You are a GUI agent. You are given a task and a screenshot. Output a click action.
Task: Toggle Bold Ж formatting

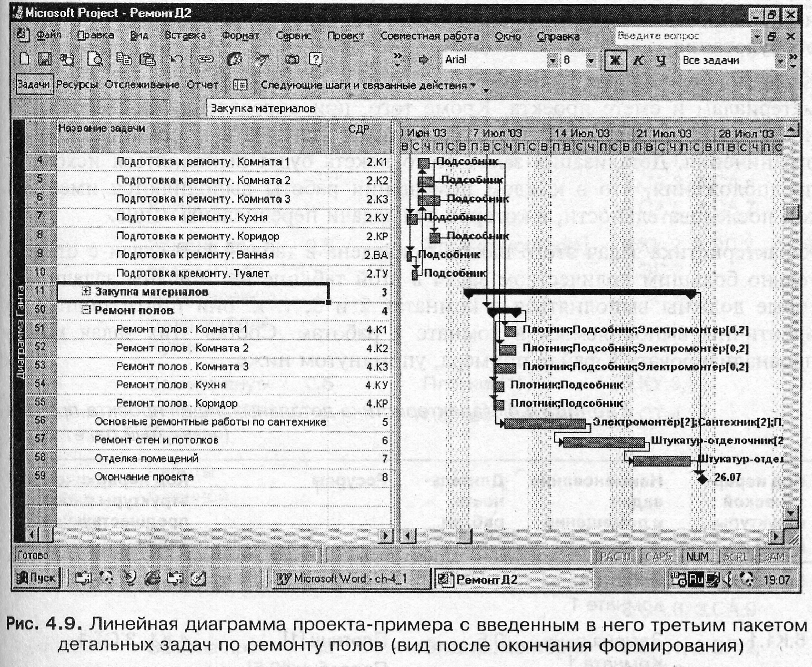tap(615, 60)
